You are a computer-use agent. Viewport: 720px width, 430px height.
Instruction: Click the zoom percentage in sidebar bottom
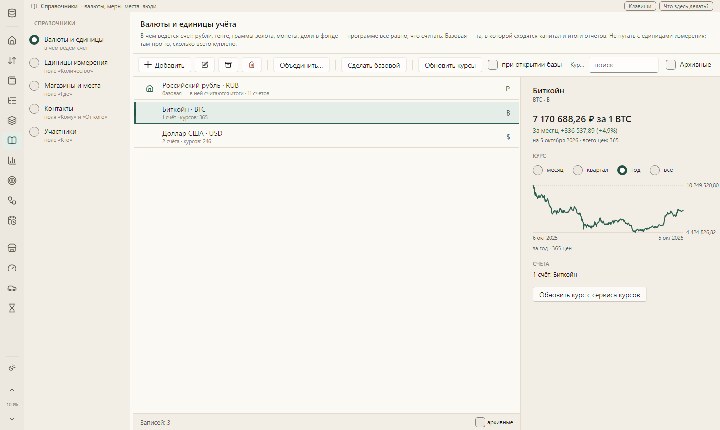[x=12, y=404]
